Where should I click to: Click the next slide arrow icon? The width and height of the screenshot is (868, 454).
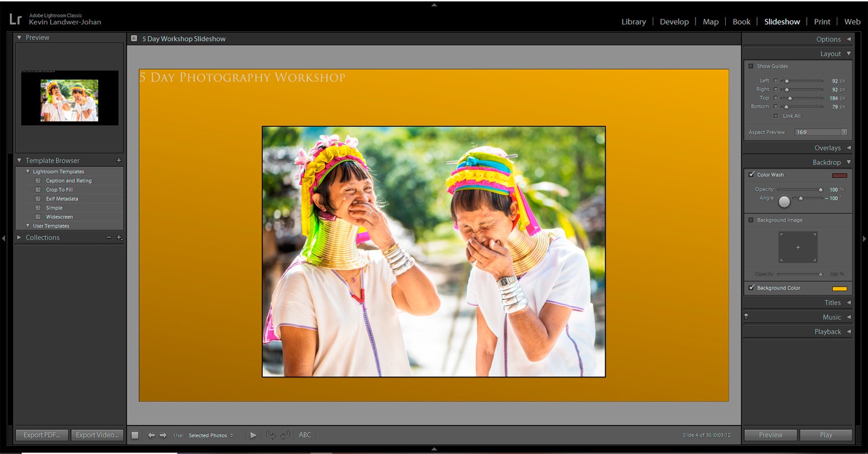162,435
